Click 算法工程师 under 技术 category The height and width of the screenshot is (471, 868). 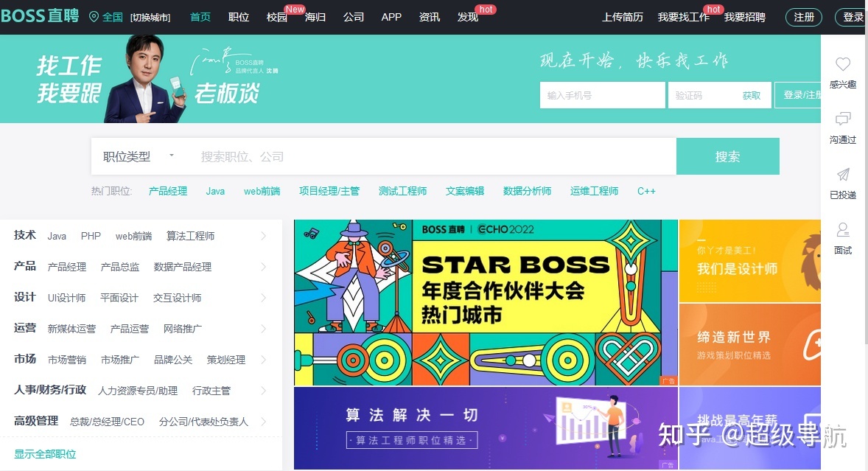(x=190, y=236)
